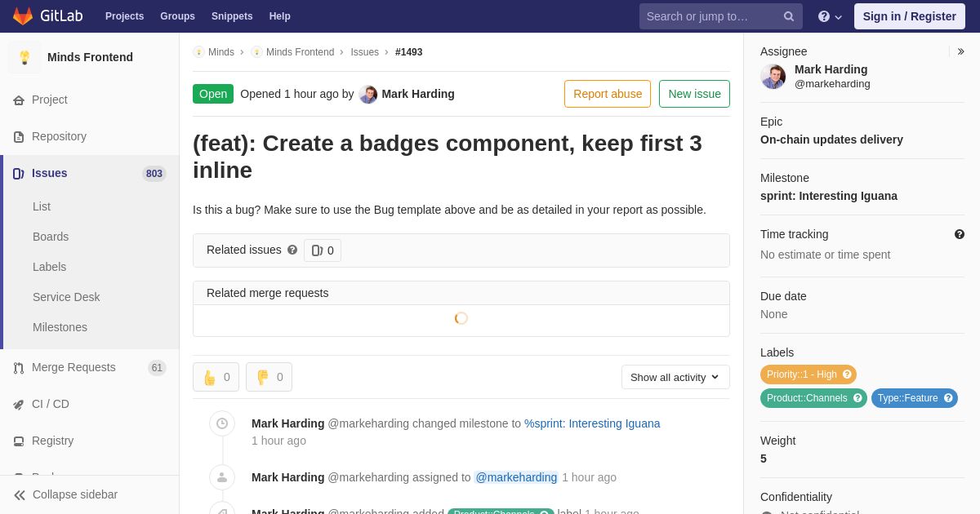
Task: Click the Minds group breadcrumb icon
Action: click(x=198, y=52)
